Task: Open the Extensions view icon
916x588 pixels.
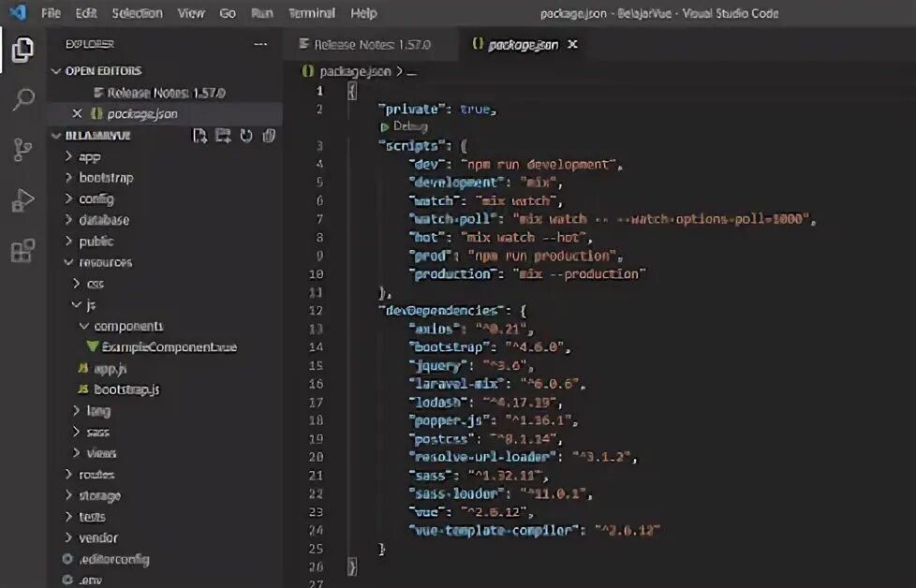Action: 22,251
